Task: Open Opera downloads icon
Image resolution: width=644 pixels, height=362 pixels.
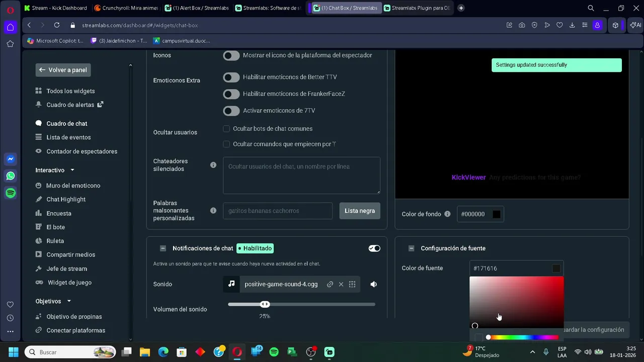Action: point(572,25)
